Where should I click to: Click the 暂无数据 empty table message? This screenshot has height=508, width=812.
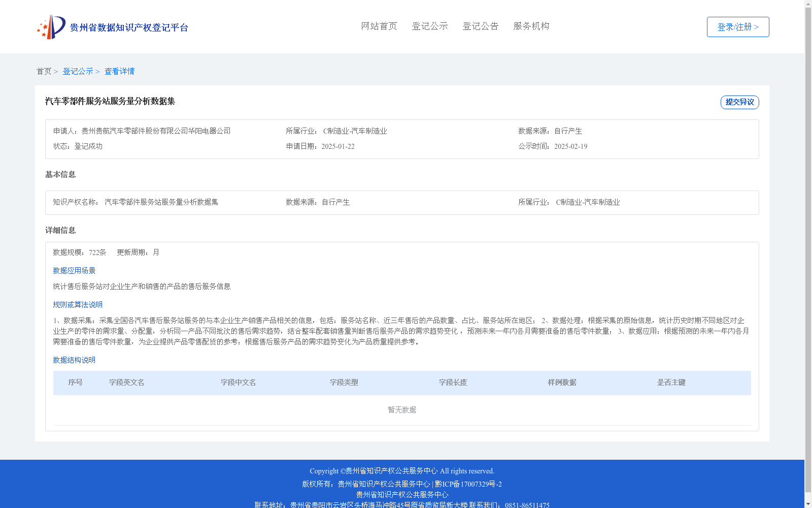point(402,410)
